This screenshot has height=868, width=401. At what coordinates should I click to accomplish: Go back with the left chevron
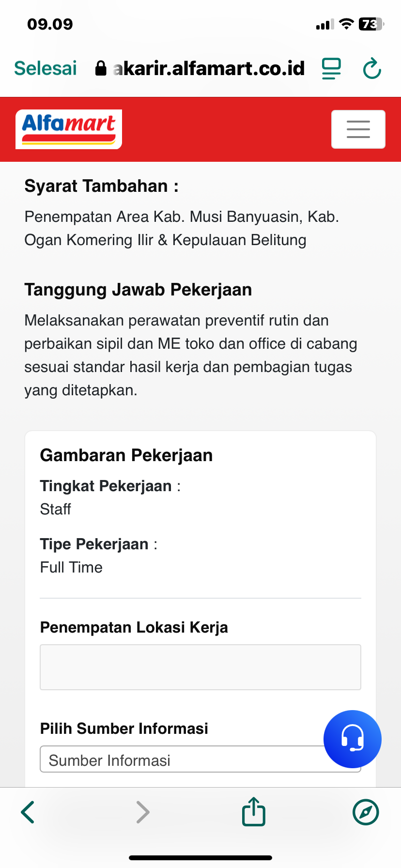(x=28, y=812)
